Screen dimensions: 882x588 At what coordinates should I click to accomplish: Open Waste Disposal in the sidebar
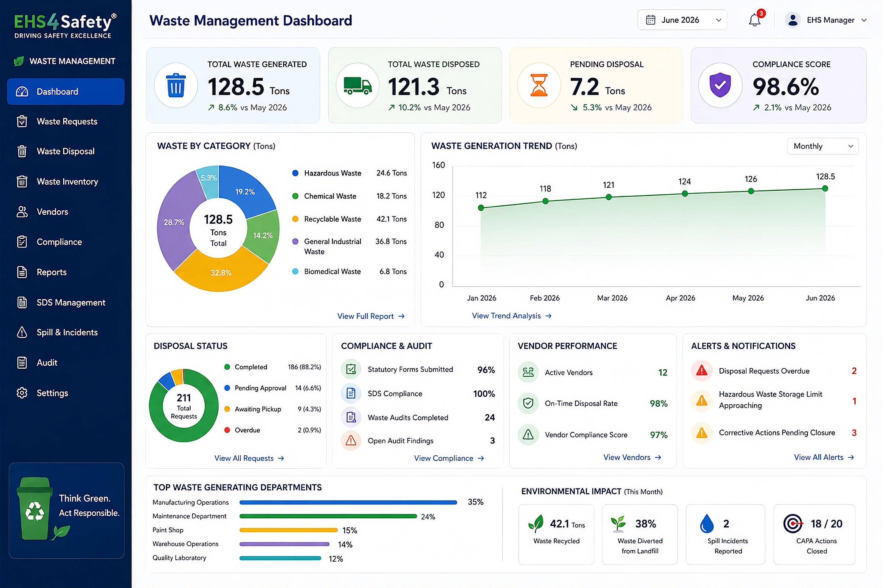point(66,152)
